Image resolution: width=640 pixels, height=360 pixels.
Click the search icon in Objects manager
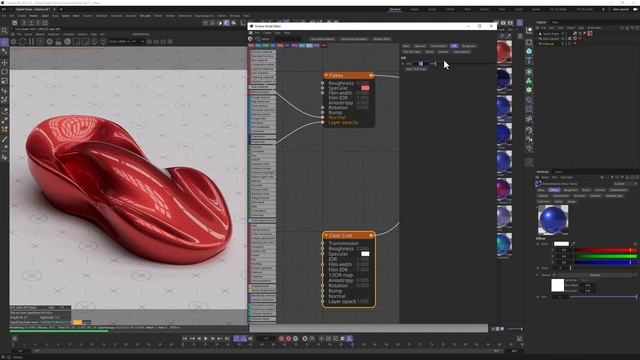(x=622, y=28)
